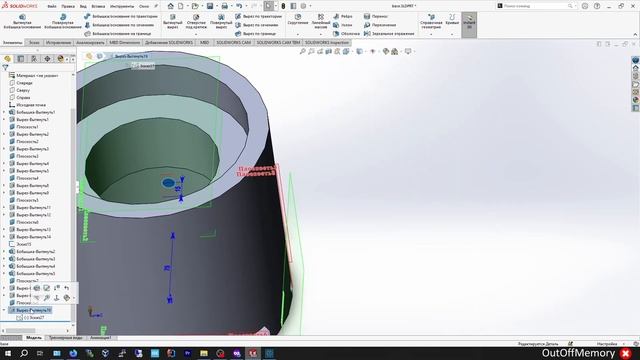The image size is (640, 360).
Task: Open the DisplayManager tab
Action: (x=60, y=59)
